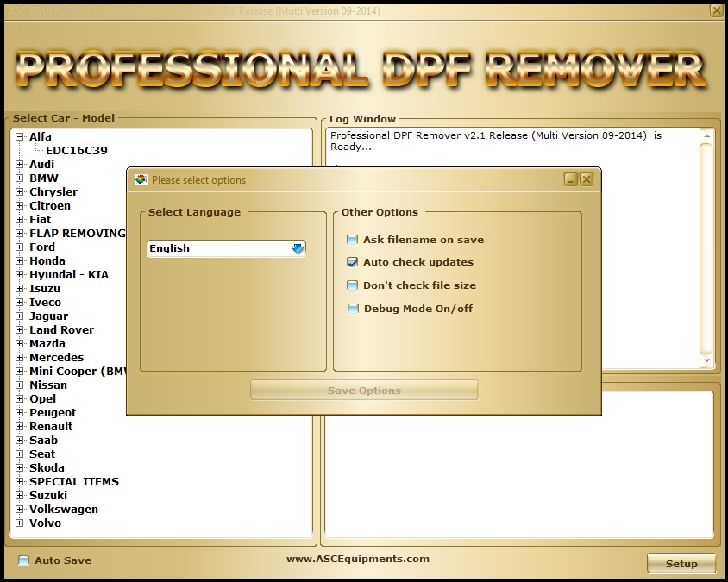
Task: Select Hyundai - KIA in car list
Action: [x=69, y=275]
